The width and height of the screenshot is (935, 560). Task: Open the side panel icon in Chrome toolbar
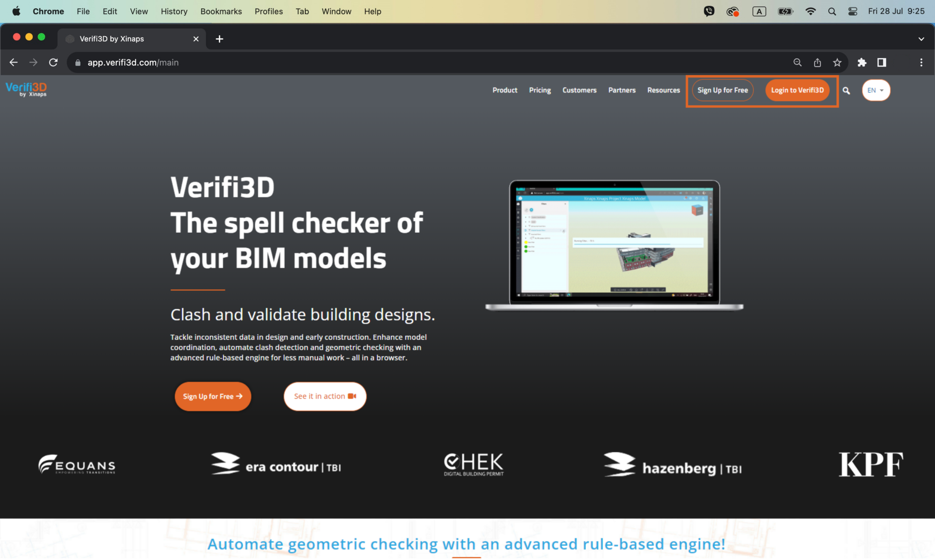[x=882, y=63]
